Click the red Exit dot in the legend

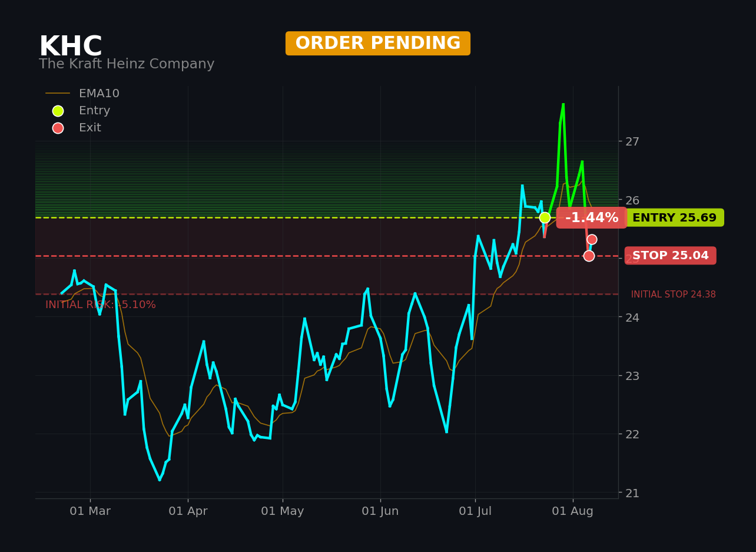58,128
